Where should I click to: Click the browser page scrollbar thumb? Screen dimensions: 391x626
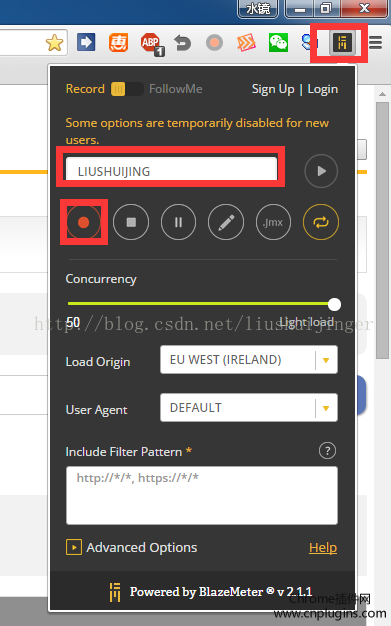382,230
